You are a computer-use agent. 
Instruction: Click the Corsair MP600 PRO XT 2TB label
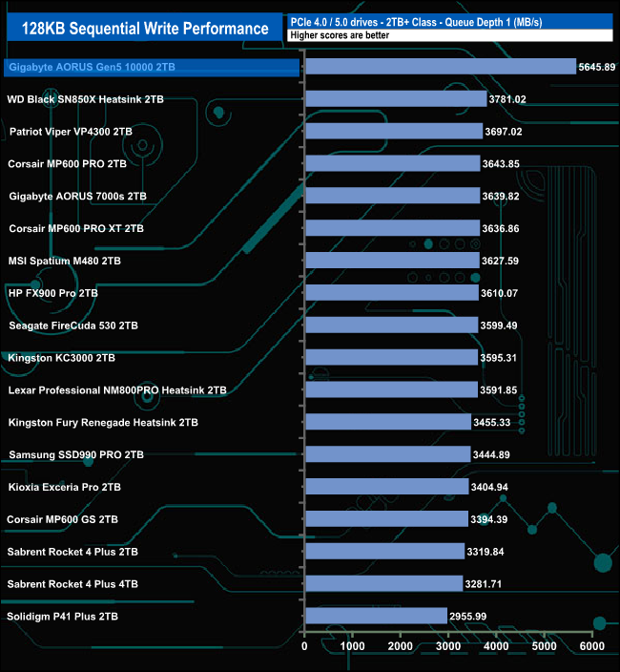tap(76, 228)
